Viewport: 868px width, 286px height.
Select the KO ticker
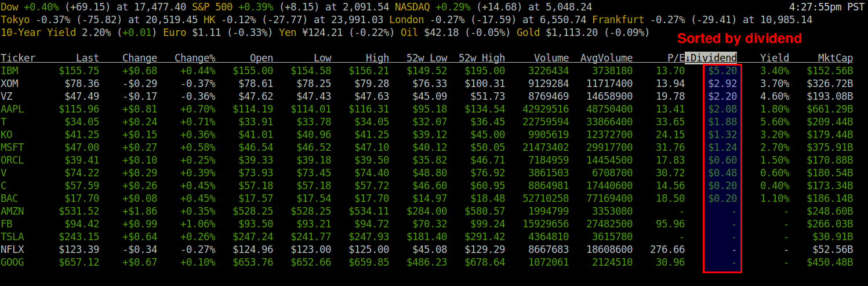(x=6, y=135)
